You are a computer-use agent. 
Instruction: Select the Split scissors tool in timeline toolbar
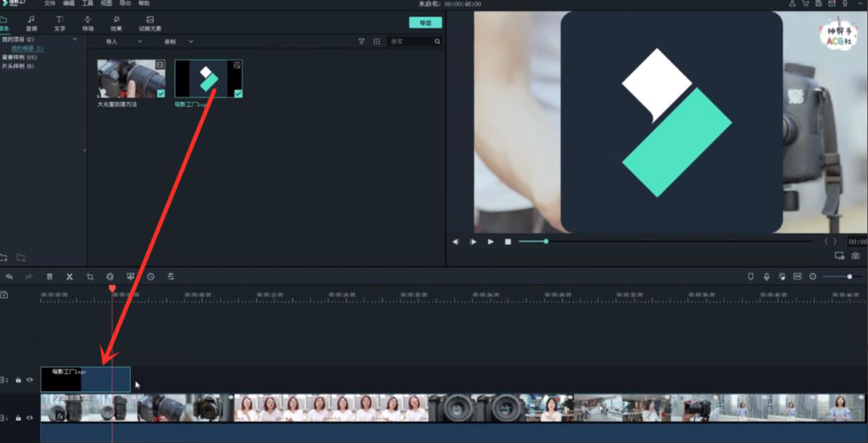pos(69,276)
